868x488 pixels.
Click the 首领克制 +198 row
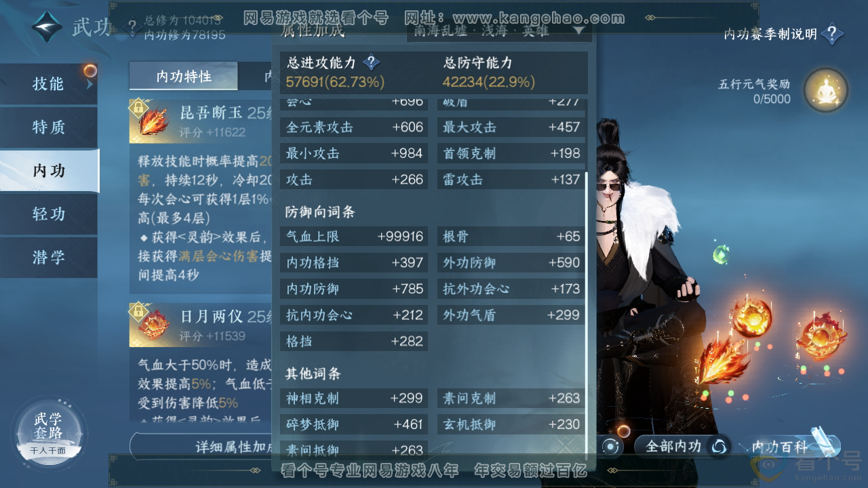[x=511, y=153]
